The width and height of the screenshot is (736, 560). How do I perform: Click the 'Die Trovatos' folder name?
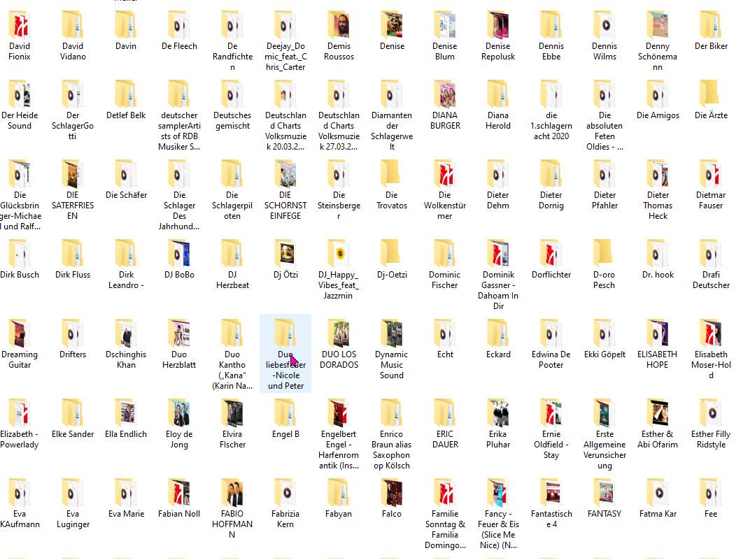point(392,200)
